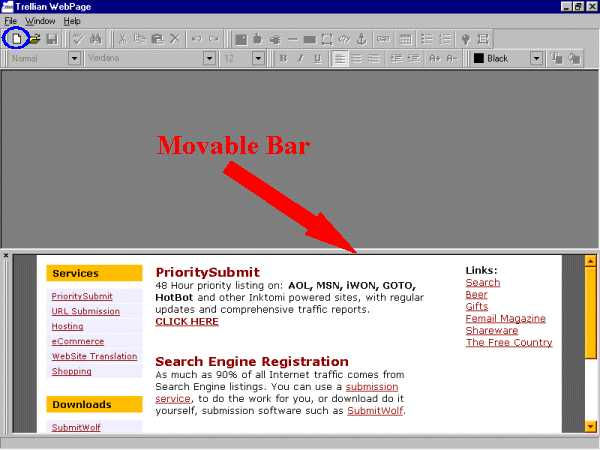
Task: Click the hyperlink chain icon
Action: coord(344,39)
